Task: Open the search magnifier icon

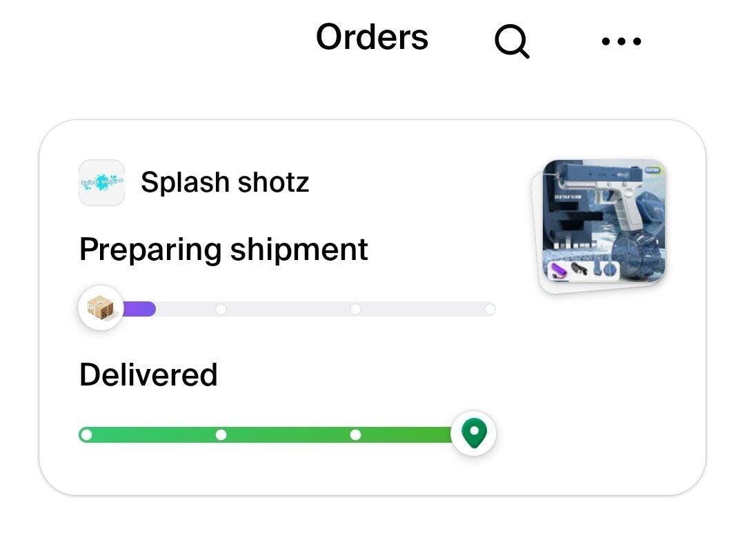Action: [x=512, y=41]
